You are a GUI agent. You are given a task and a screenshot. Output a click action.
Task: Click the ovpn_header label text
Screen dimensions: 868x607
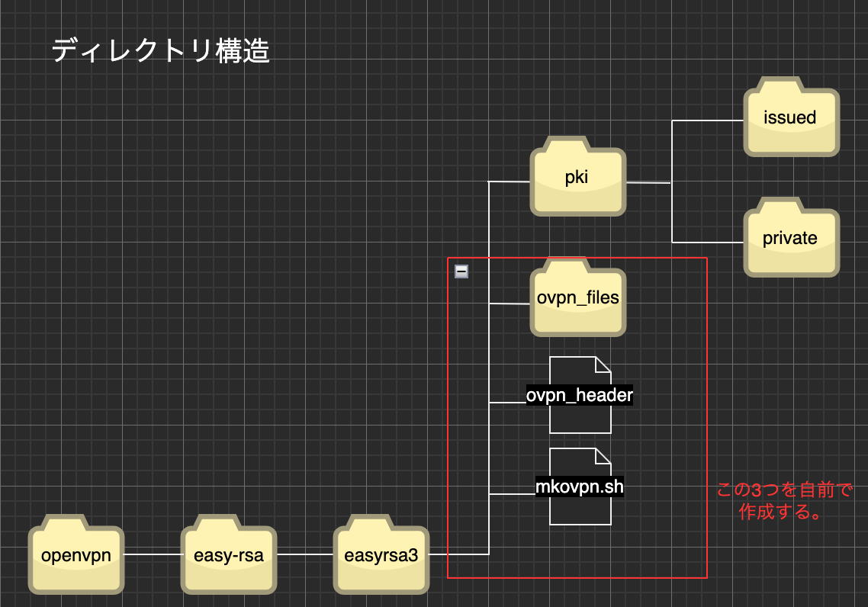coord(579,396)
